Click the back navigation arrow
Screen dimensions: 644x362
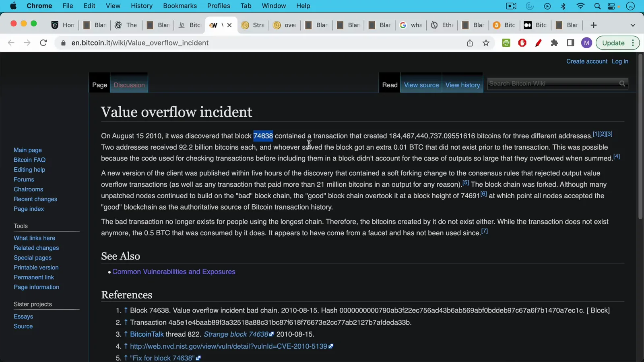11,43
